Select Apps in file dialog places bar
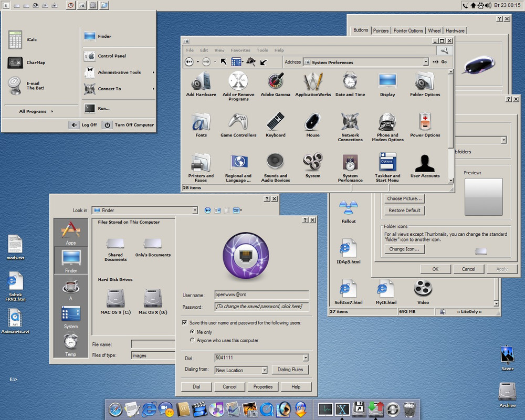 [71, 233]
